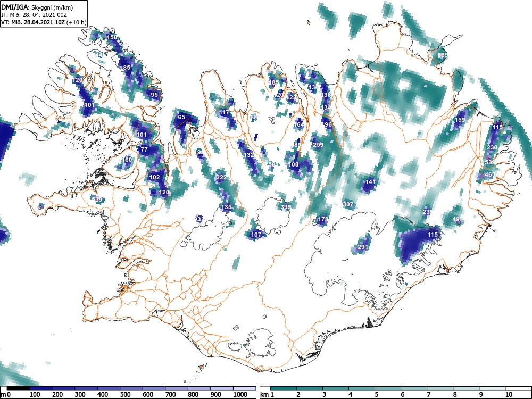Click the '5' label on the km scale

376,394
